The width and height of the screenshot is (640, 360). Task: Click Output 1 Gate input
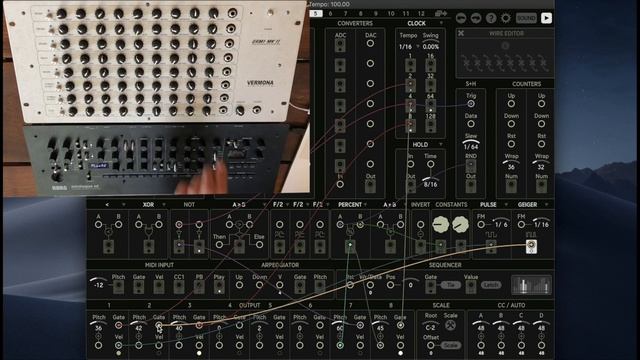point(118,325)
